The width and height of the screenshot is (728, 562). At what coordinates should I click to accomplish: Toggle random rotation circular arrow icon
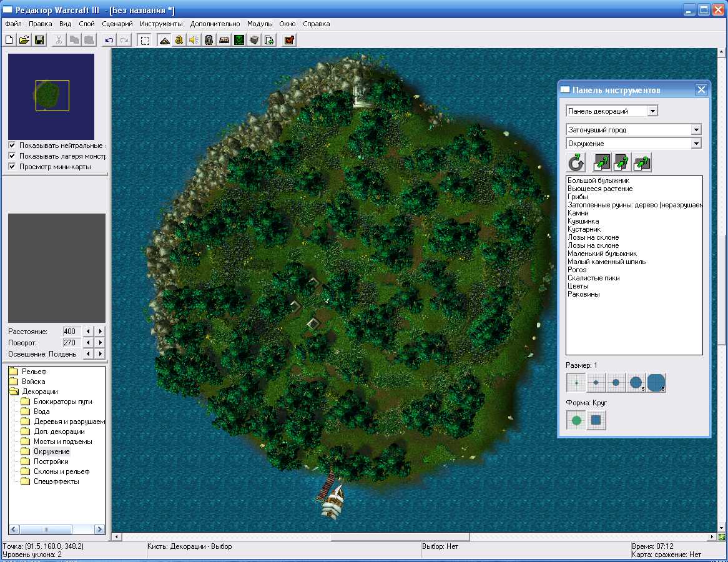click(576, 163)
